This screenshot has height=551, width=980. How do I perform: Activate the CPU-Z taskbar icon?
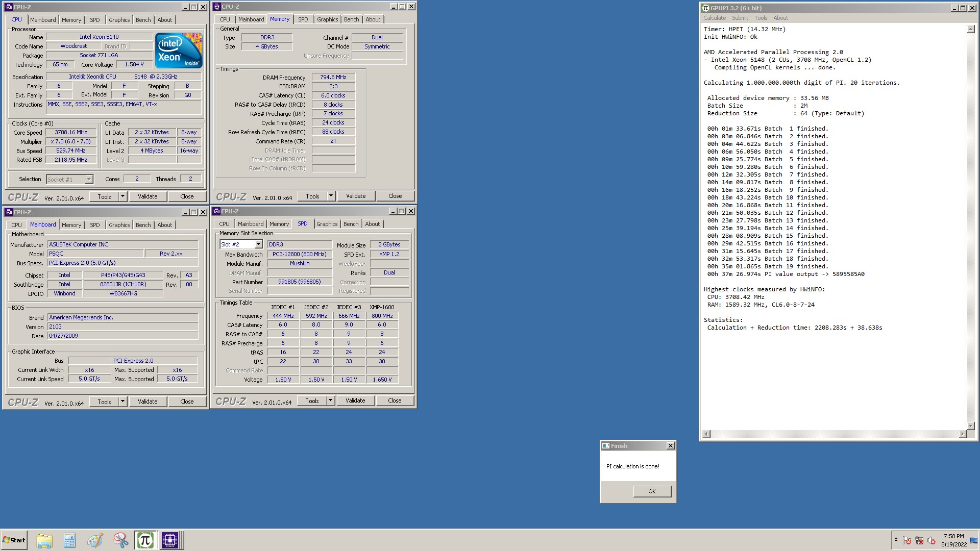(170, 540)
